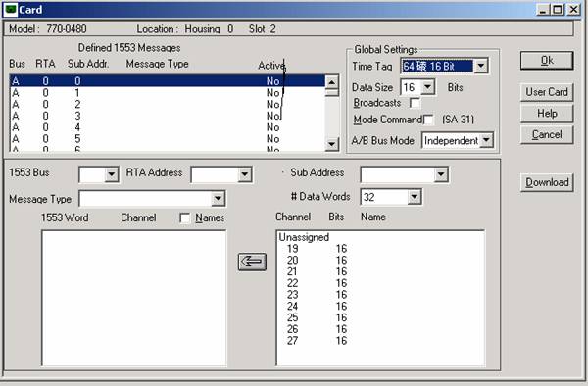The image size is (588, 386).
Task: Toggle the Mode Command checkbox
Action: [428, 120]
